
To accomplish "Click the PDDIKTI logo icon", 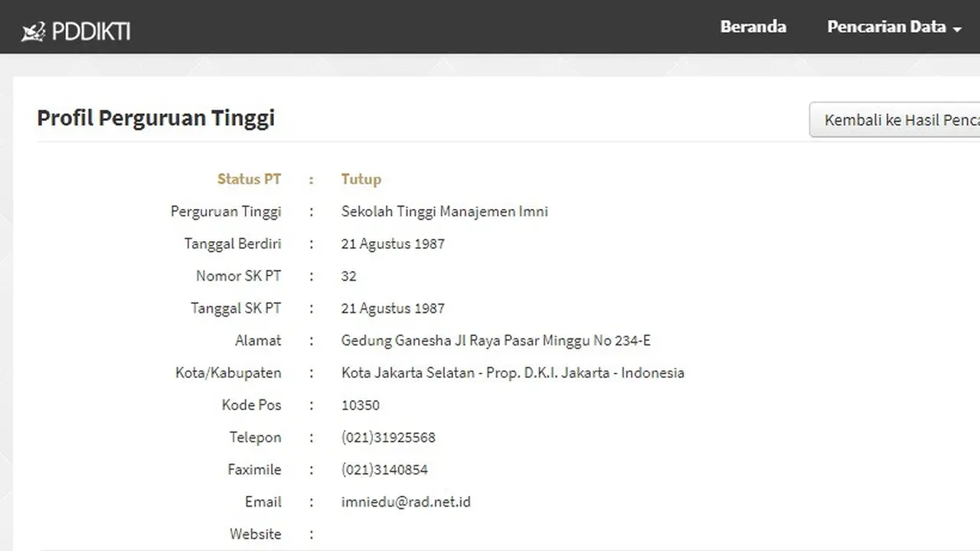I will [x=33, y=31].
